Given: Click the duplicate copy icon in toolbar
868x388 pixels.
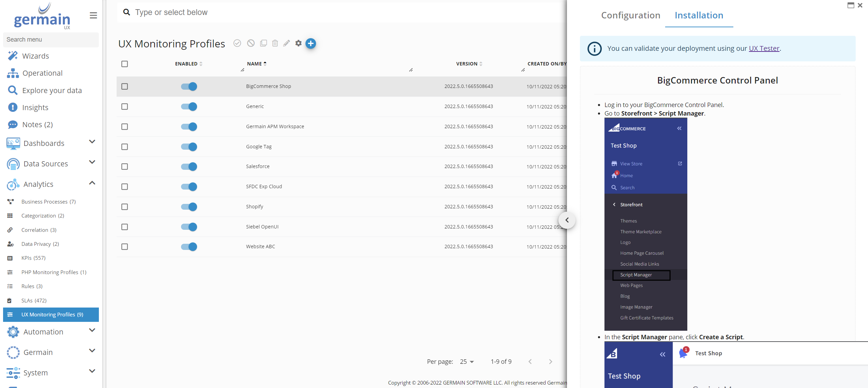Looking at the screenshot, I should click(264, 43).
